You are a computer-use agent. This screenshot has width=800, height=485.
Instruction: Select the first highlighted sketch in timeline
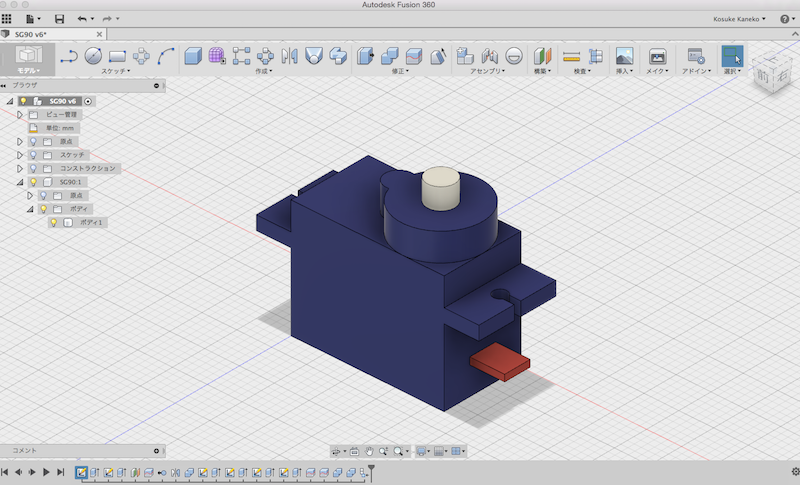81,472
